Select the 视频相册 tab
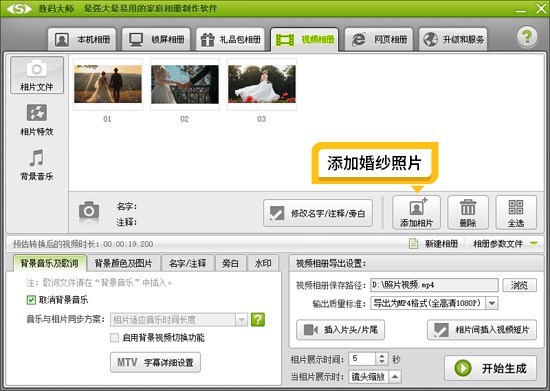The width and height of the screenshot is (550, 391). pos(304,39)
